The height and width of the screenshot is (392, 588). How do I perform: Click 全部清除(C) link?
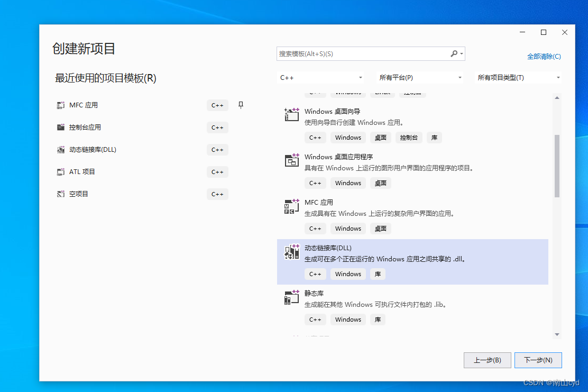[x=544, y=56]
